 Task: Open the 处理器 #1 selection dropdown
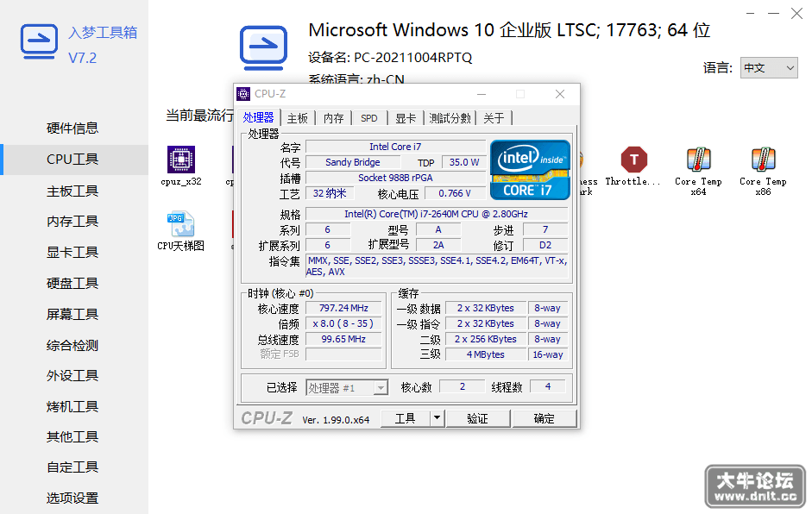pos(346,388)
